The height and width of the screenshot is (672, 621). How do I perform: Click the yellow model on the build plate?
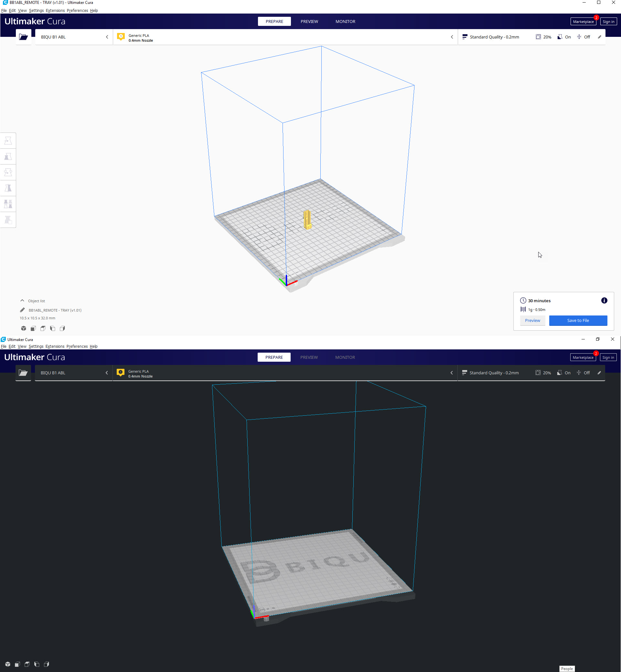[x=307, y=220]
